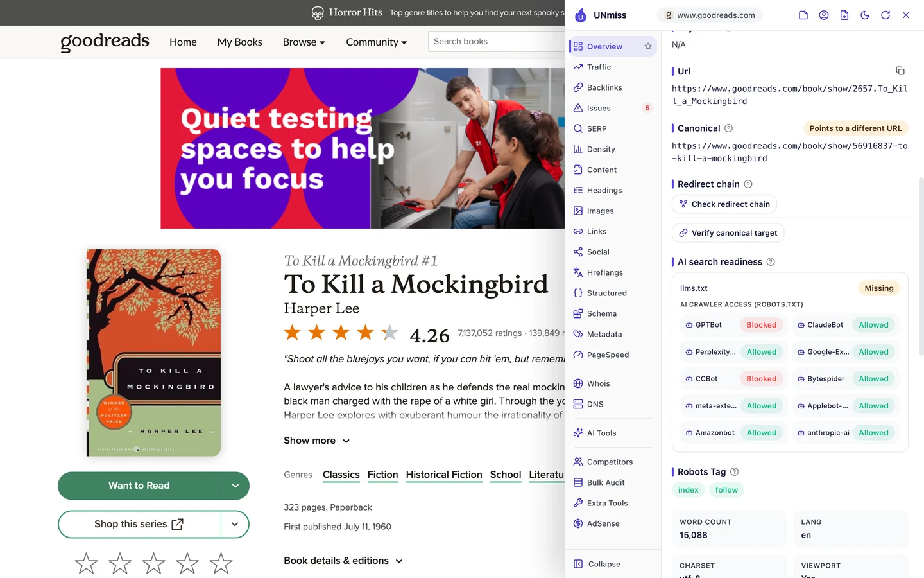924x578 pixels.
Task: Add the book with Want to Read
Action: pyautogui.click(x=139, y=486)
